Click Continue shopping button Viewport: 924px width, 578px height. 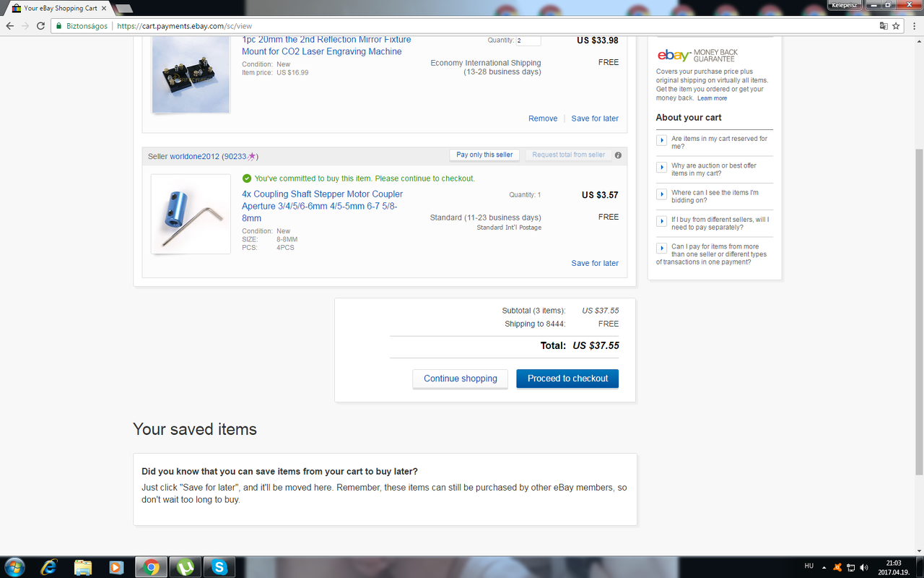[461, 379]
